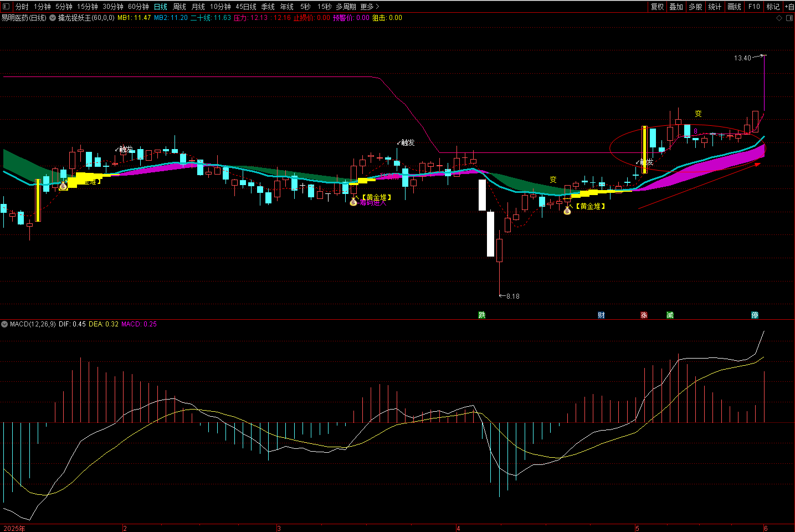Click the month 5 marker on timeline
The width and height of the screenshot is (795, 532).
click(637, 528)
